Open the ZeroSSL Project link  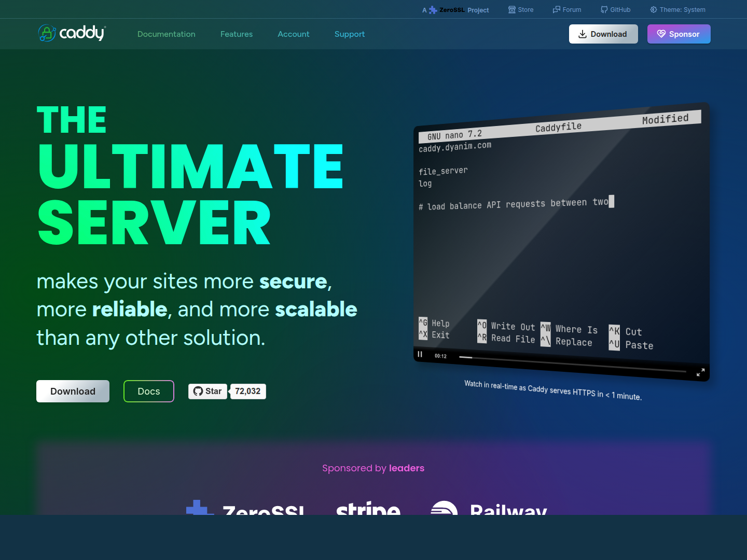(x=455, y=10)
